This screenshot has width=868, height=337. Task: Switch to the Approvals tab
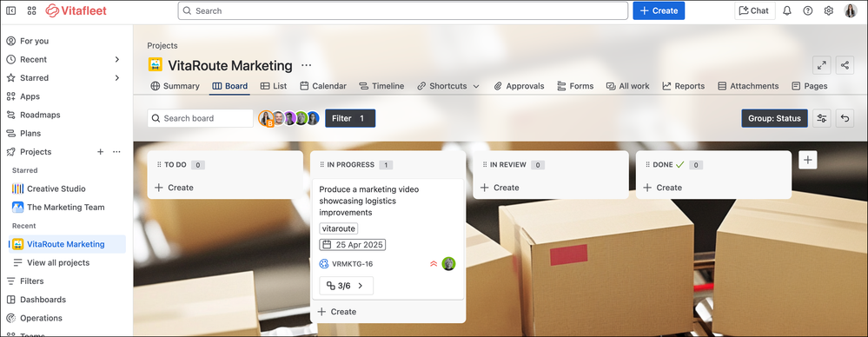click(519, 86)
